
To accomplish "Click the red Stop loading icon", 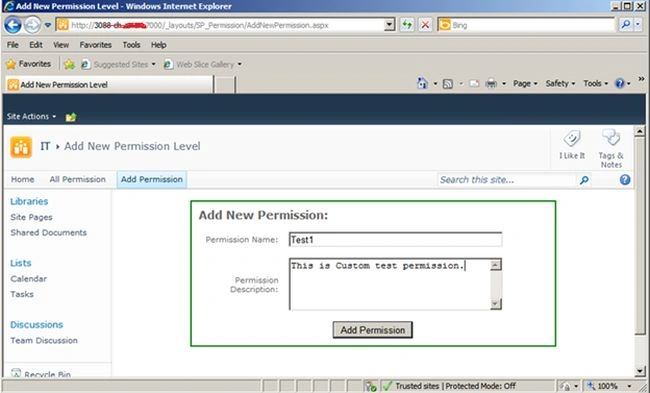I will tap(425, 25).
